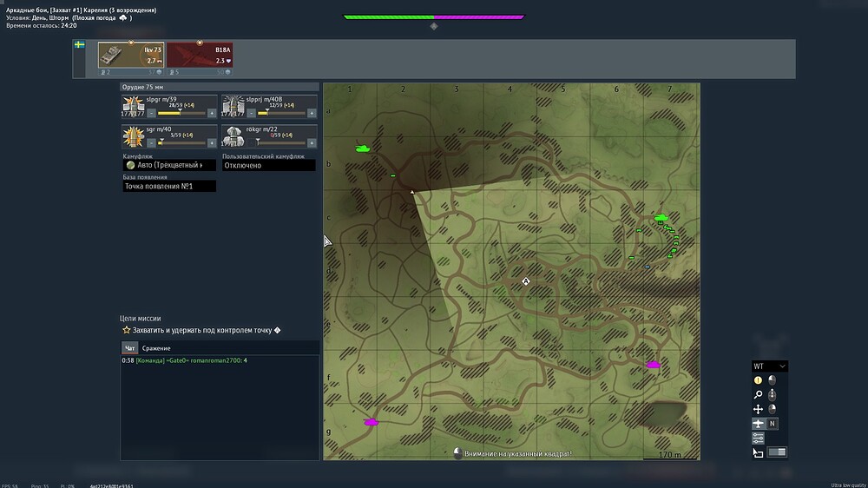The height and width of the screenshot is (488, 868).
Task: Click the Орудие 75 мм header
Action: coord(220,87)
